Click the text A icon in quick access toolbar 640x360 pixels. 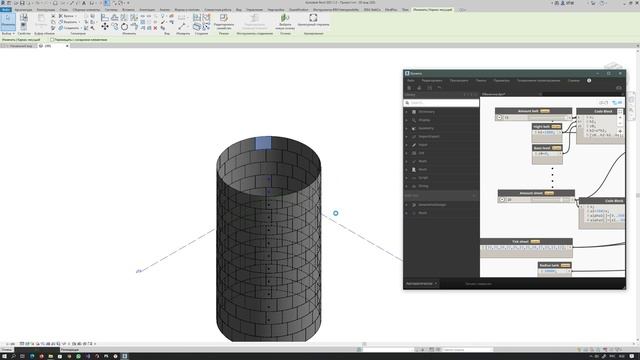(x=84, y=3)
